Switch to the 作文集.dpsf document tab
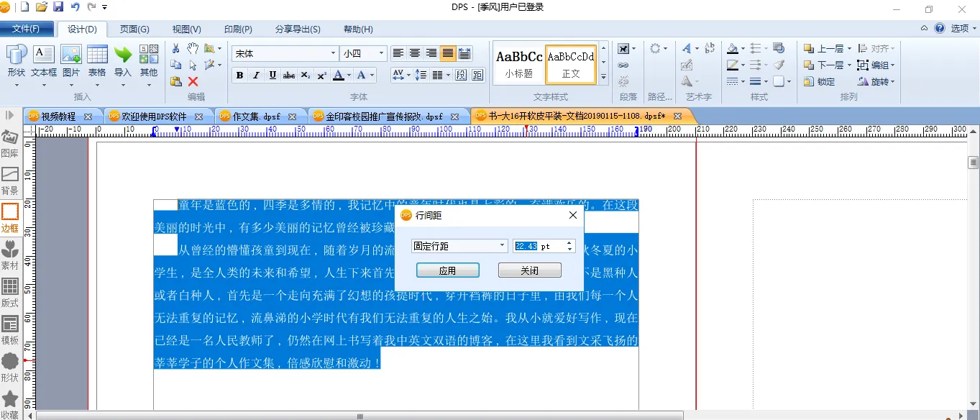This screenshot has height=420, width=980. click(x=257, y=116)
